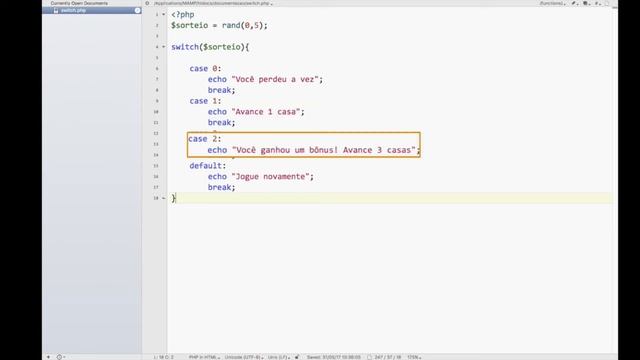Open the functions popup menu
The height and width of the screenshot is (360, 640).
click(553, 3)
